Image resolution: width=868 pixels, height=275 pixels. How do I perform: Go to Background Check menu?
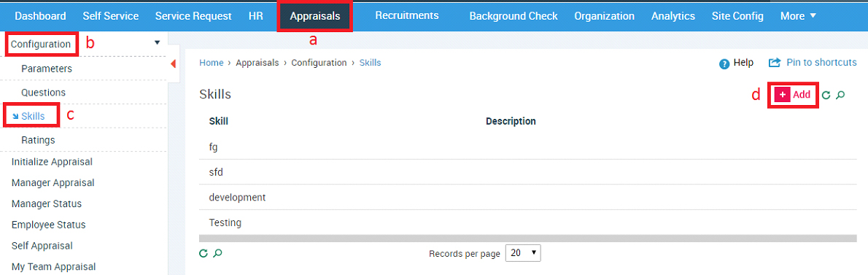pyautogui.click(x=514, y=16)
